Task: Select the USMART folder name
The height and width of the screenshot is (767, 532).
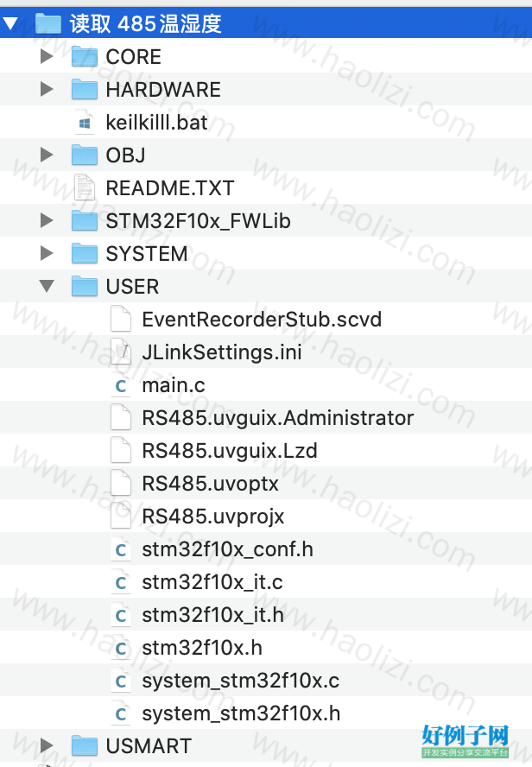Action: tap(149, 746)
